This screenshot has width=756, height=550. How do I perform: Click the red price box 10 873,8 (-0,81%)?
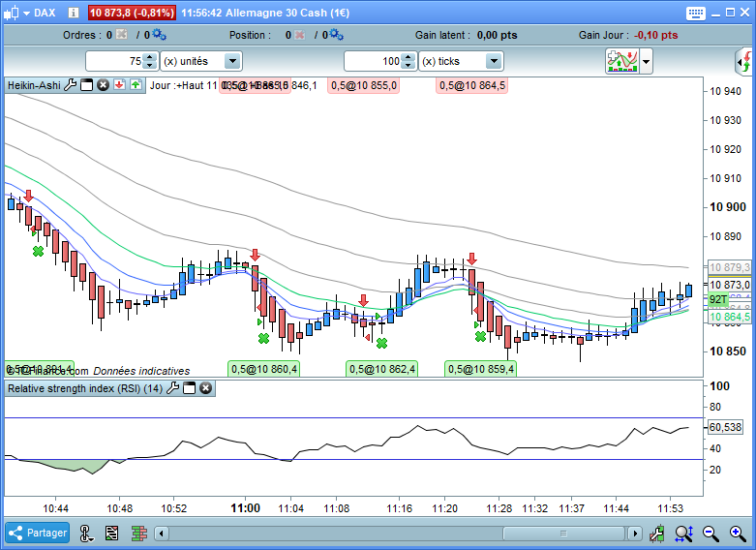(132, 13)
